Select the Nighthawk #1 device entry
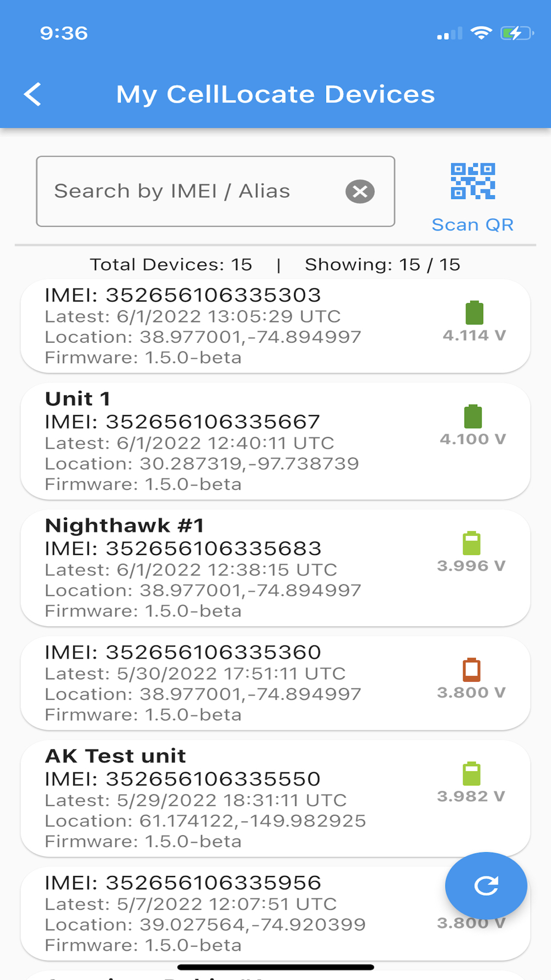This screenshot has width=551, height=980. [275, 568]
